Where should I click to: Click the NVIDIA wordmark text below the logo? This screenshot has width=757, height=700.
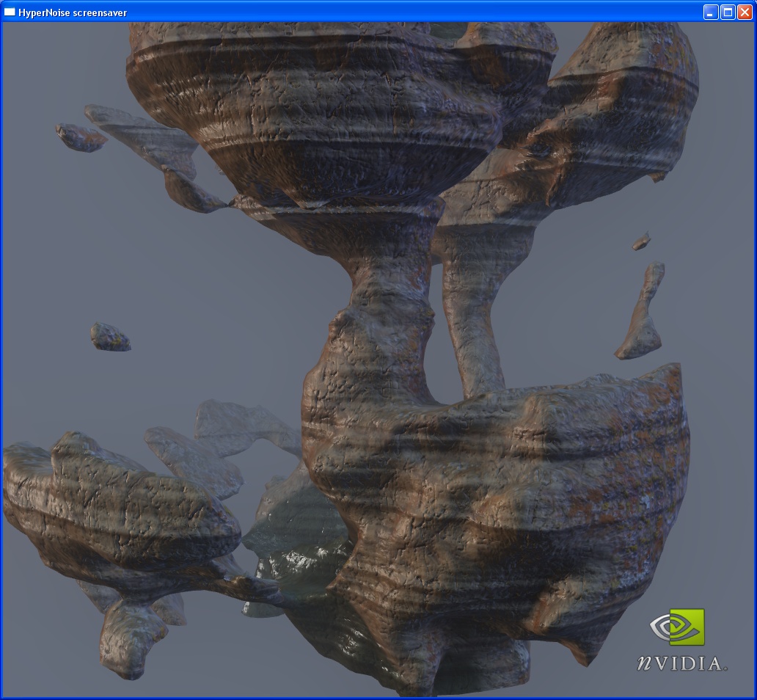pyautogui.click(x=681, y=663)
